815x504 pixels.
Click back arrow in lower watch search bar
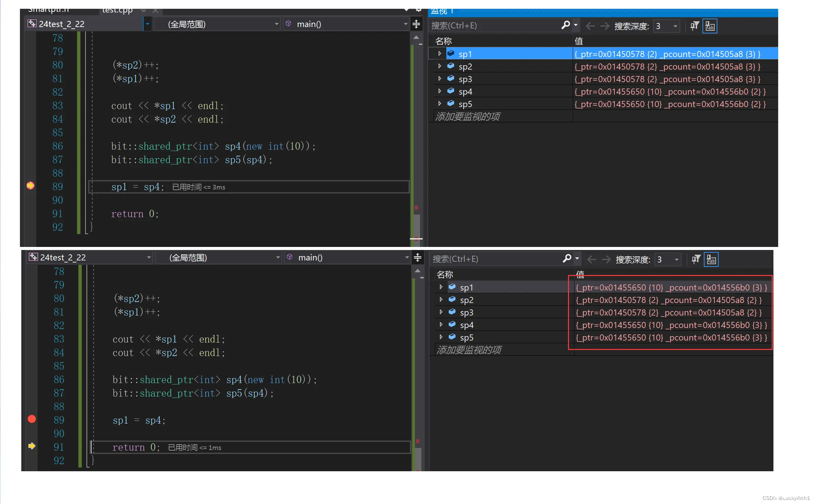(x=592, y=259)
